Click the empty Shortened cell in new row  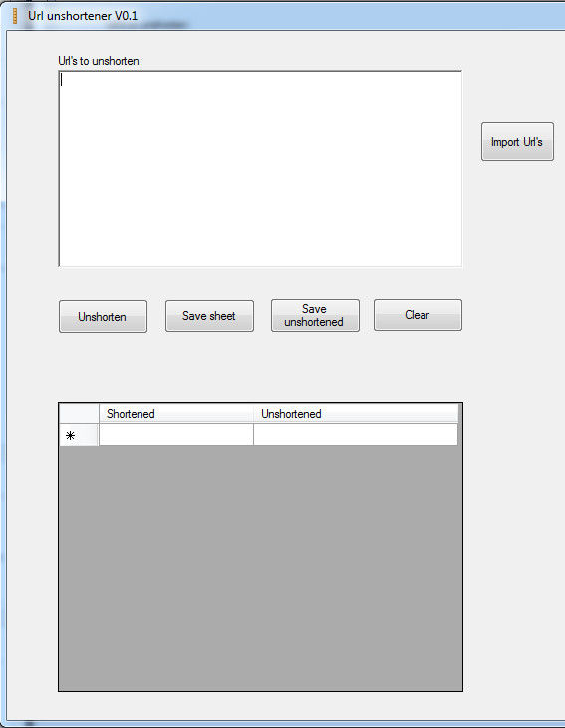[176, 435]
